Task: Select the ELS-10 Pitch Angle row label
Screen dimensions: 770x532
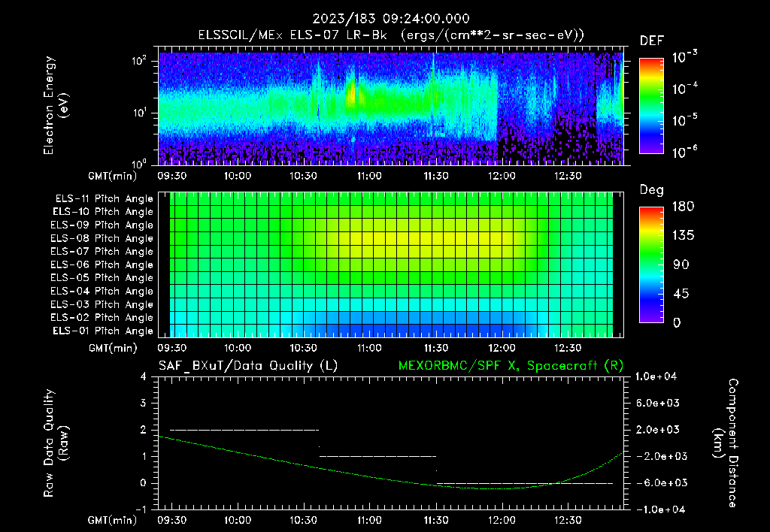Action: 103,212
